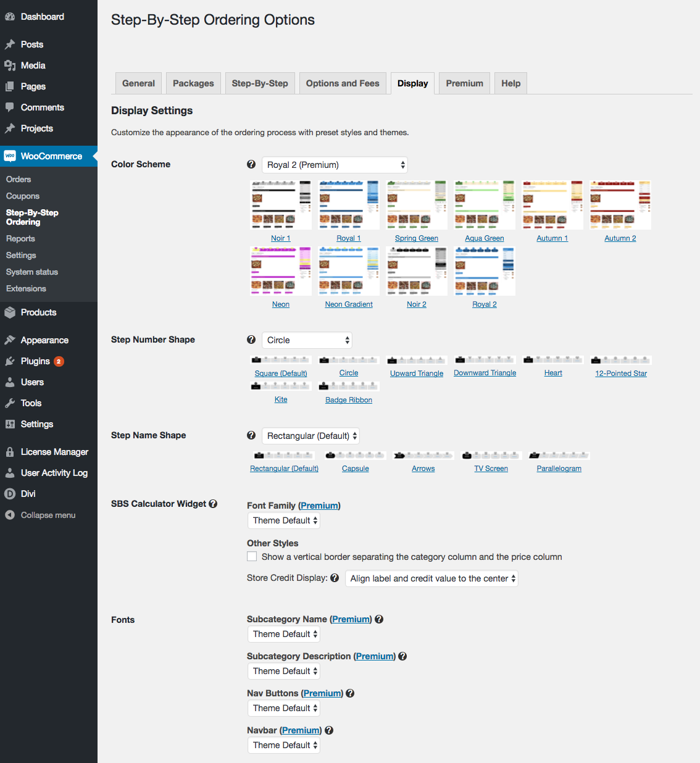Screen dimensions: 700x763
Task: Open Nav Buttons font dropdown
Action: point(284,708)
